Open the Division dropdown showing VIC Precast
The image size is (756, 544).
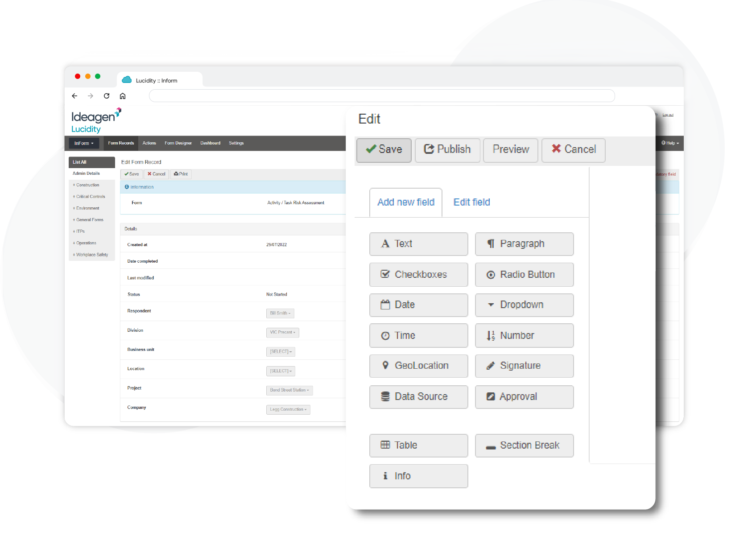(282, 332)
